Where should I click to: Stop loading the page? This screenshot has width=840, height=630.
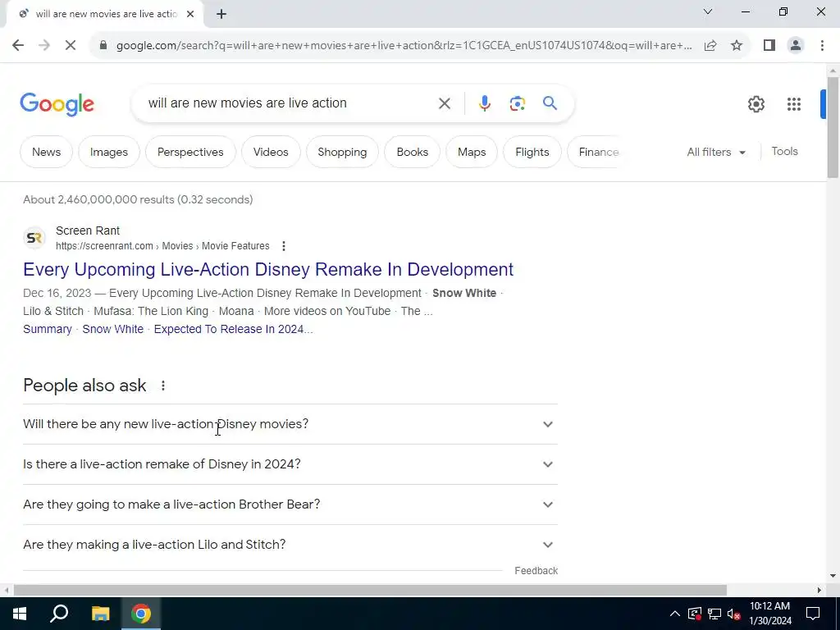coord(71,45)
